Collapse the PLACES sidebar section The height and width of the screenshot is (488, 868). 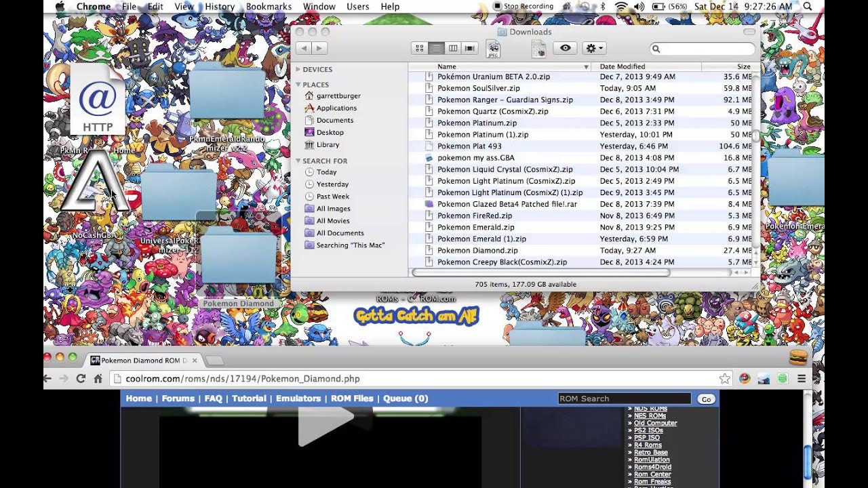(298, 85)
